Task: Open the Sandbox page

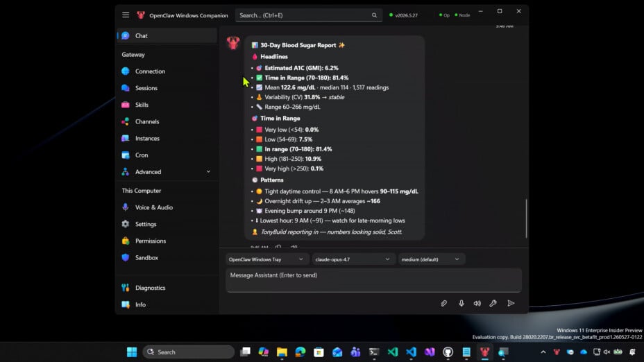Action: tap(167, 258)
